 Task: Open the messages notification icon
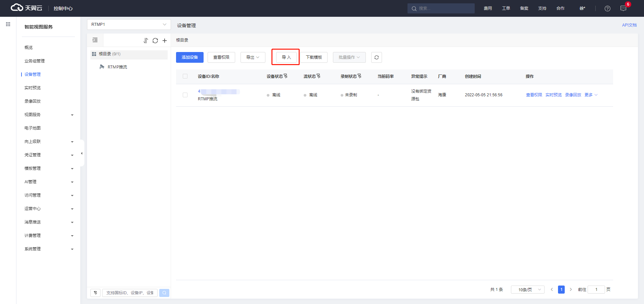pos(623,8)
